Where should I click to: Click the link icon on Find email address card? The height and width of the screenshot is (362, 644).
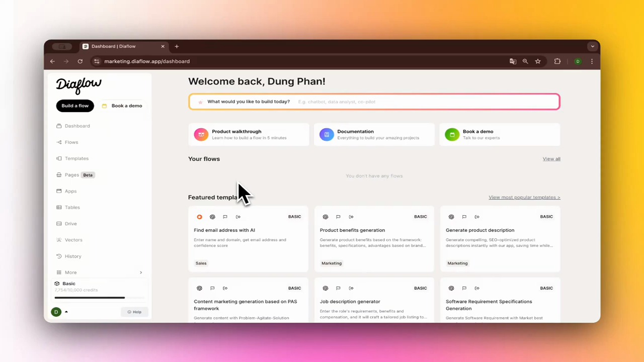tap(238, 217)
